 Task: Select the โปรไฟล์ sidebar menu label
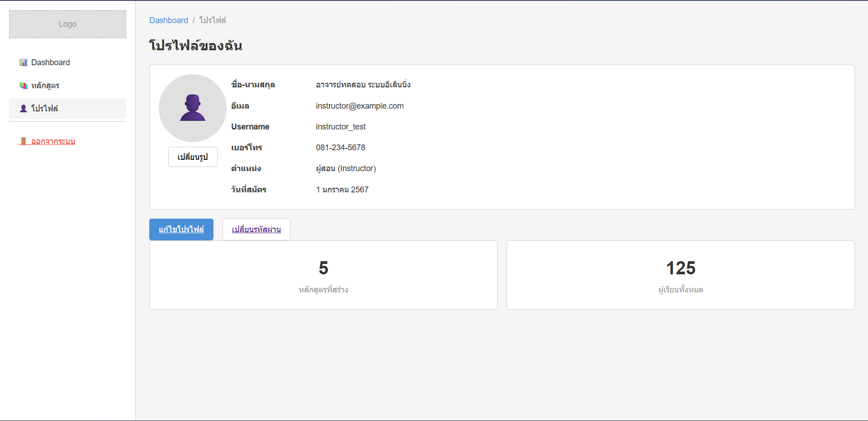(x=44, y=109)
